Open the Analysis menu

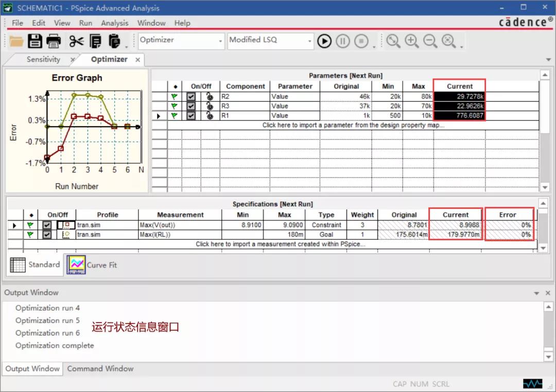point(114,23)
